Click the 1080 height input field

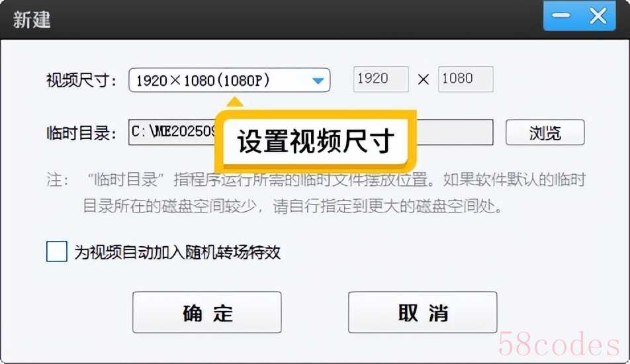[466, 79]
